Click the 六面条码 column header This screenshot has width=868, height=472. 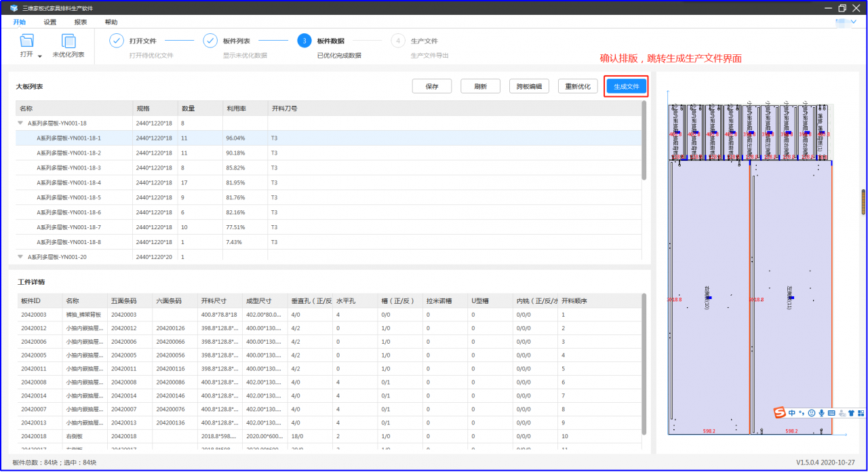point(175,301)
